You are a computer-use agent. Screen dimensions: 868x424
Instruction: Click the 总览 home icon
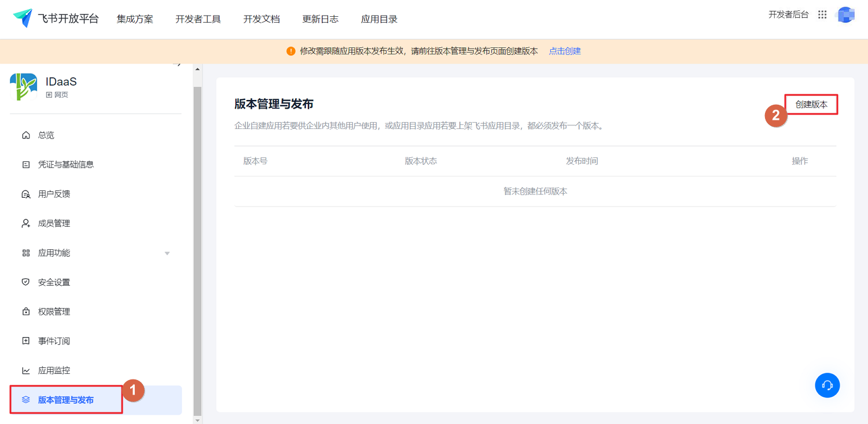click(25, 135)
